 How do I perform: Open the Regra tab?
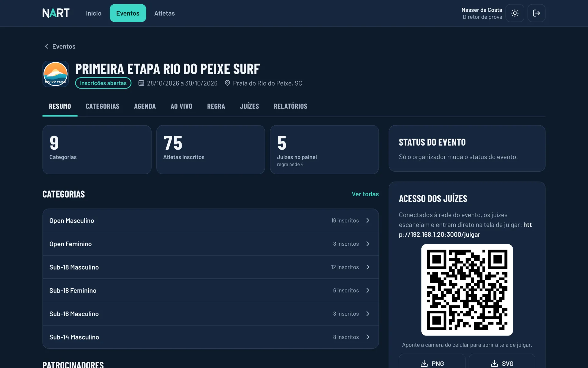(x=216, y=106)
